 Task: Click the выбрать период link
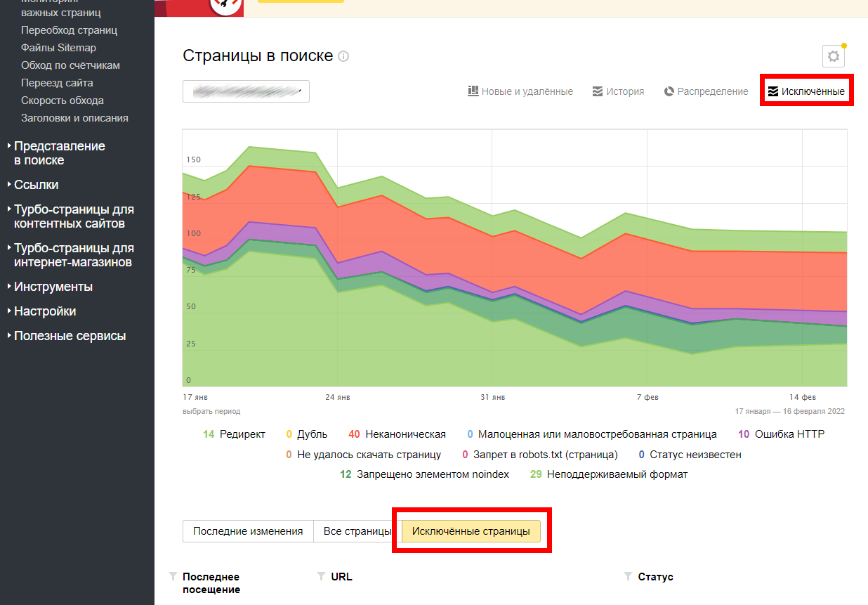click(x=211, y=411)
